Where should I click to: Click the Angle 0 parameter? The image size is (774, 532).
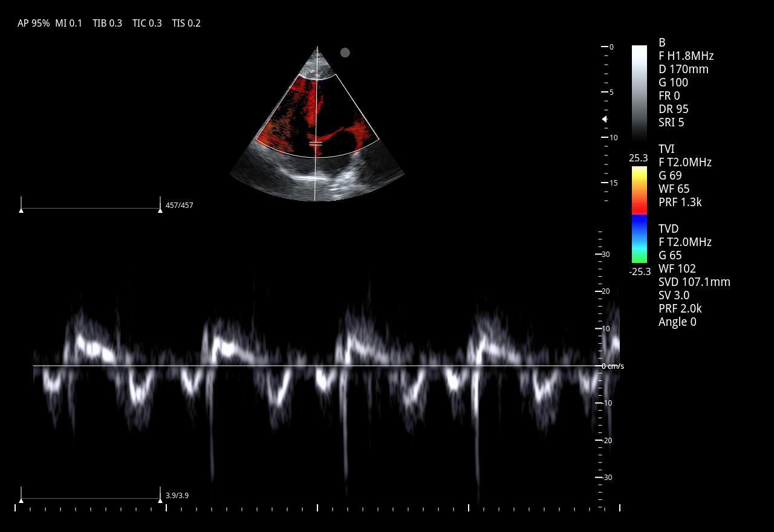pyautogui.click(x=677, y=322)
